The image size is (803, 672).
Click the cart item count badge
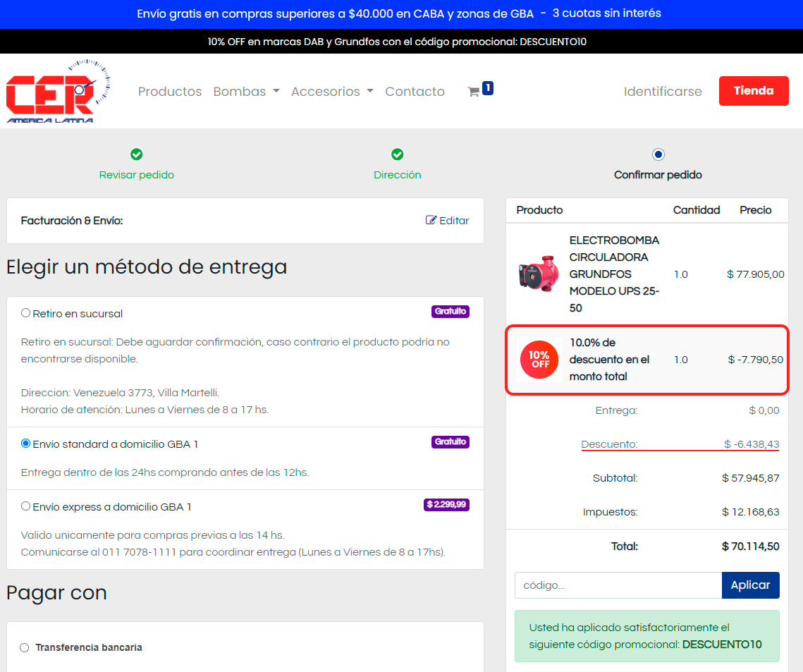tap(488, 88)
